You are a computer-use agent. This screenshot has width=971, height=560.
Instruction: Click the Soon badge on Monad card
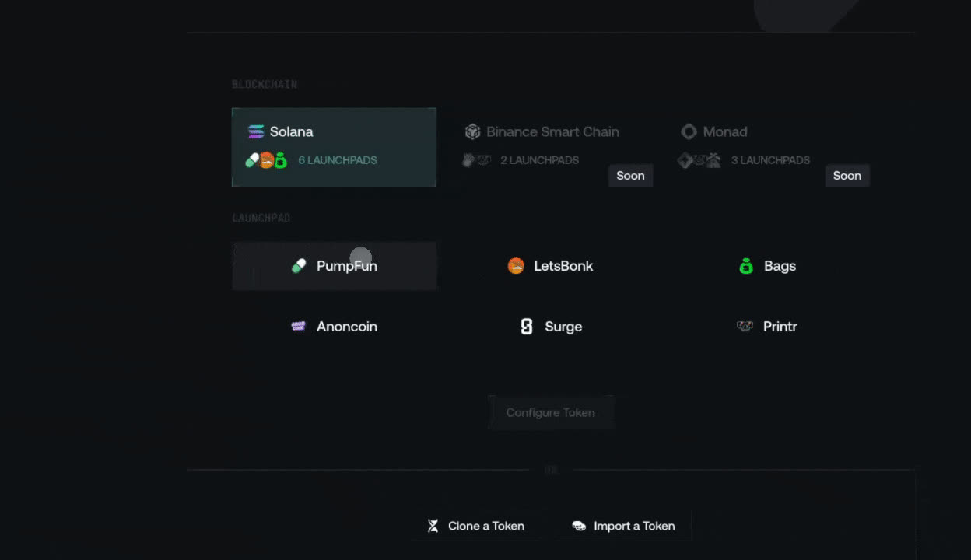tap(847, 176)
